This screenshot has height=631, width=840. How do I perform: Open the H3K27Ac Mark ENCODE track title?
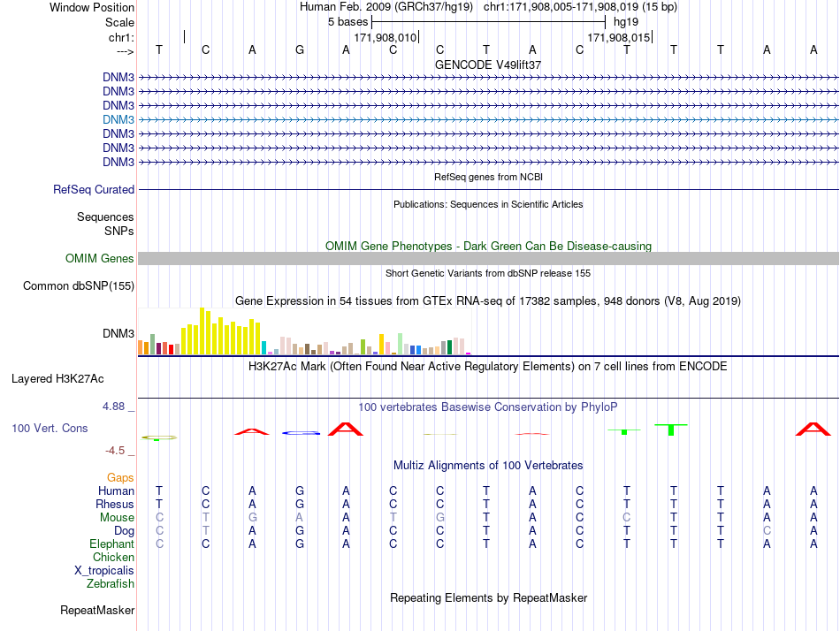[x=488, y=367]
